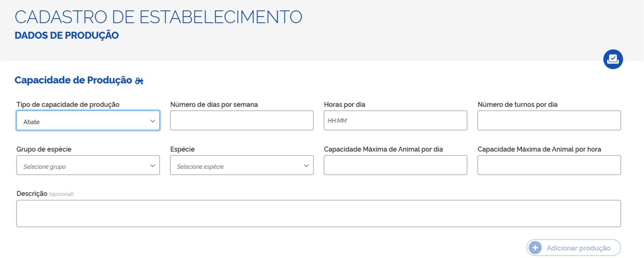Click inside the Descrição text area

pos(318,213)
